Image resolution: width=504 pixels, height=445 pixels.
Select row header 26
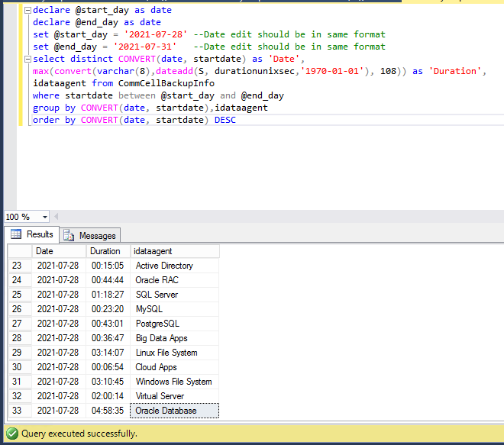click(20, 309)
